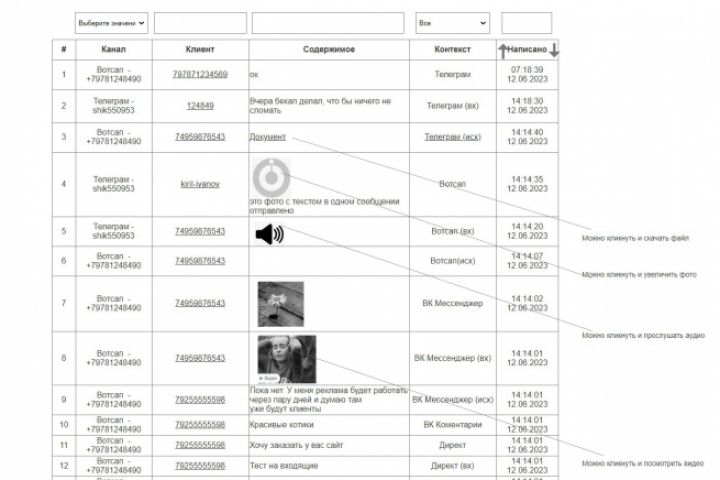Image resolution: width=720 pixels, height=480 pixels.
Task: Click the 'Вотсап (вх)' context cell
Action: pyautogui.click(x=453, y=231)
